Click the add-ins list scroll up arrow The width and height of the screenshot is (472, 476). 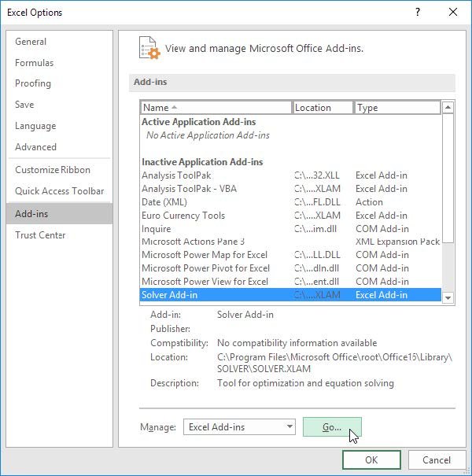[x=448, y=108]
